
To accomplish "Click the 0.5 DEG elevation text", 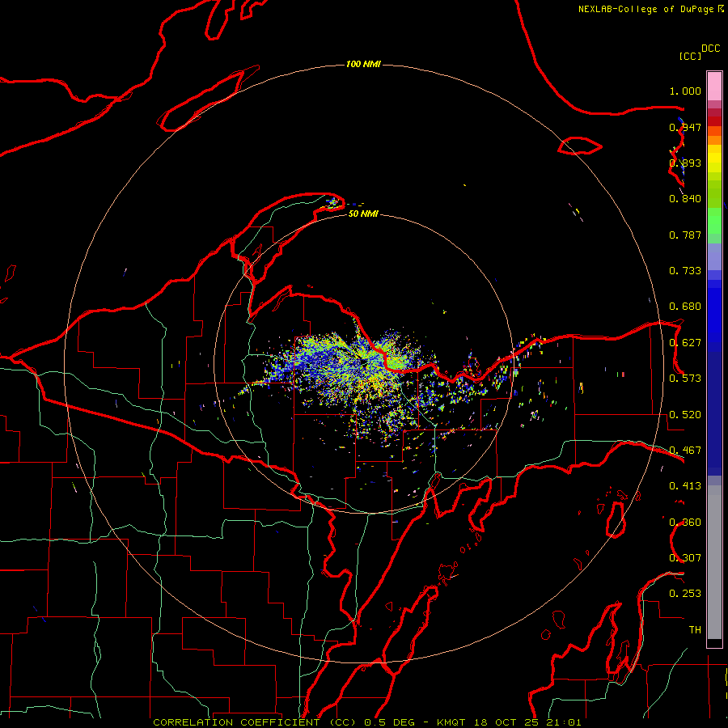I will (x=389, y=722).
